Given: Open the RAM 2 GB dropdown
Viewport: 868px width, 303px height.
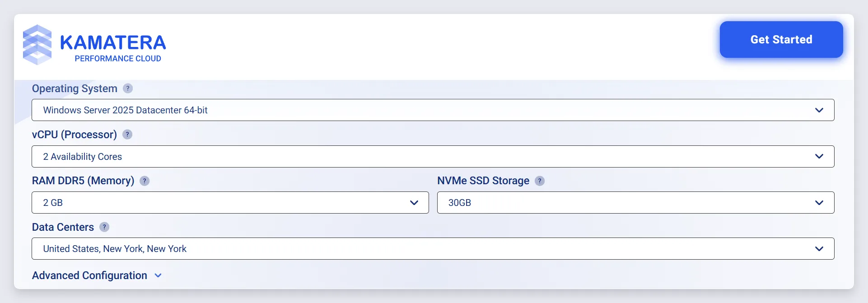Looking at the screenshot, I should 230,203.
